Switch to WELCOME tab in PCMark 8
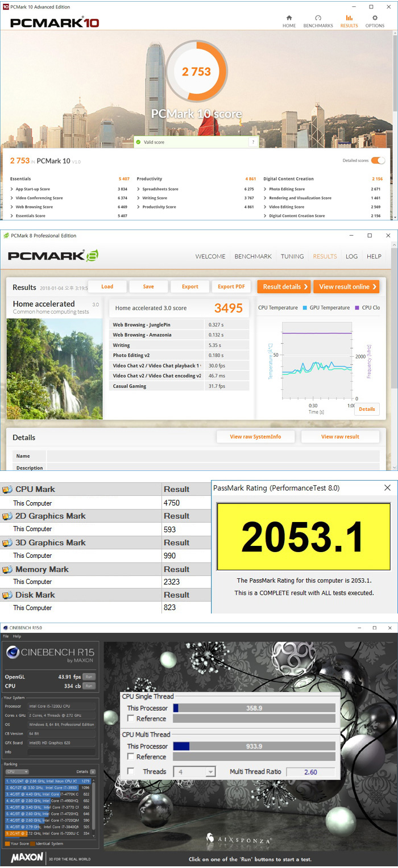This screenshot has width=398, height=868. point(210,256)
